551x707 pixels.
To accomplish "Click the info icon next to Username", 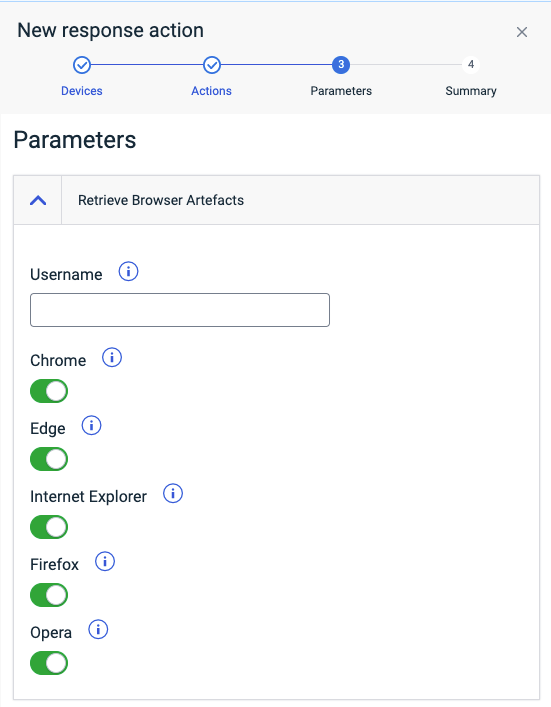I will (129, 272).
